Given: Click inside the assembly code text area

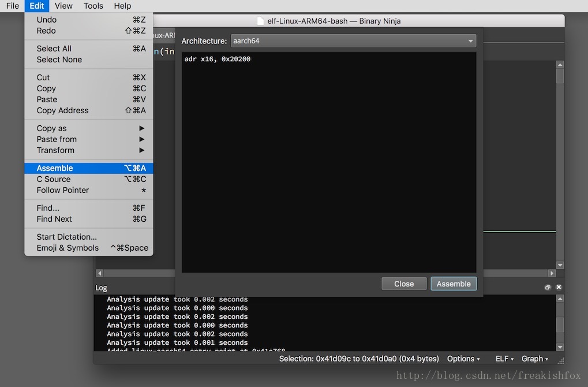Looking at the screenshot, I should point(329,162).
